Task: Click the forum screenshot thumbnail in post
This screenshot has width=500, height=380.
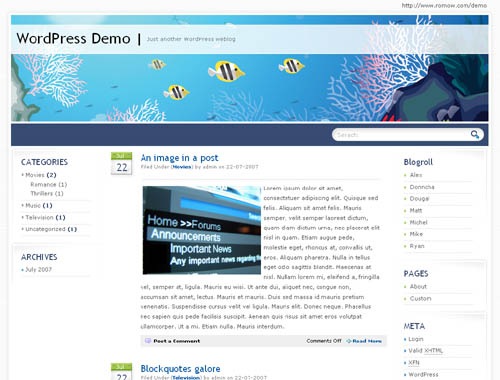Action: coord(202,230)
